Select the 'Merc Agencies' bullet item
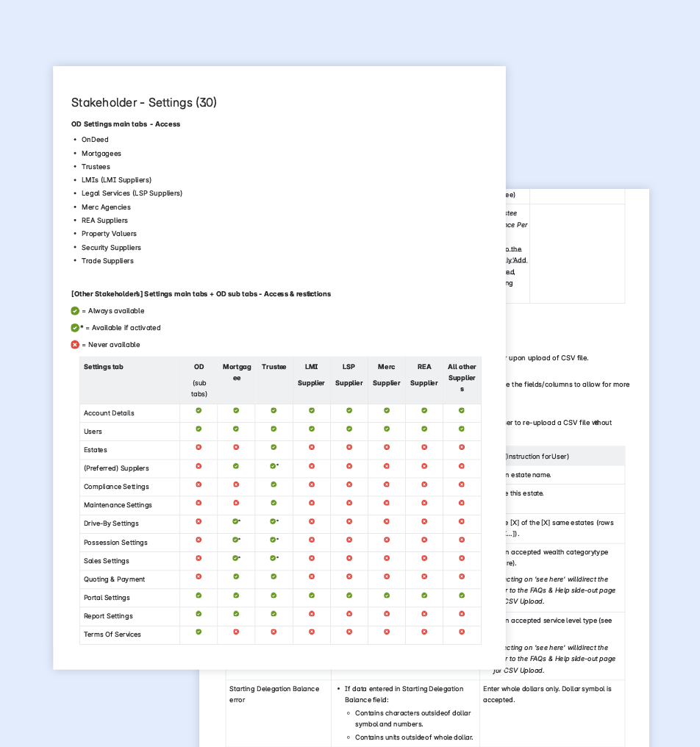 [x=106, y=207]
